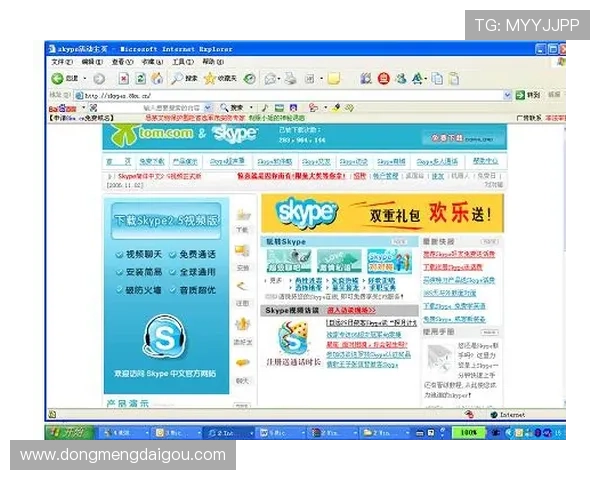Click the red circular toolbar icon
The width and height of the screenshot is (600, 480).
383,78
